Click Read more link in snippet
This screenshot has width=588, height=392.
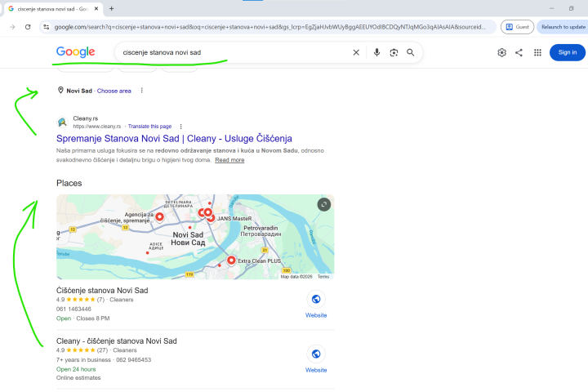(x=229, y=160)
